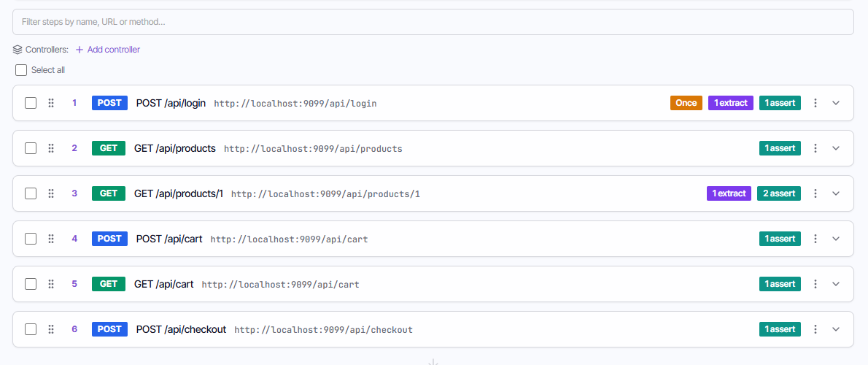This screenshot has height=365, width=868.
Task: Check the box for GET /api/products step
Action: tap(31, 148)
